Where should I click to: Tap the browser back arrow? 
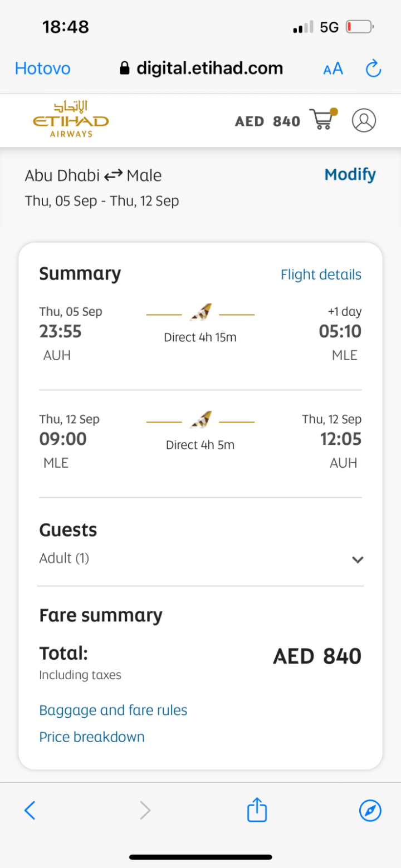(30, 810)
